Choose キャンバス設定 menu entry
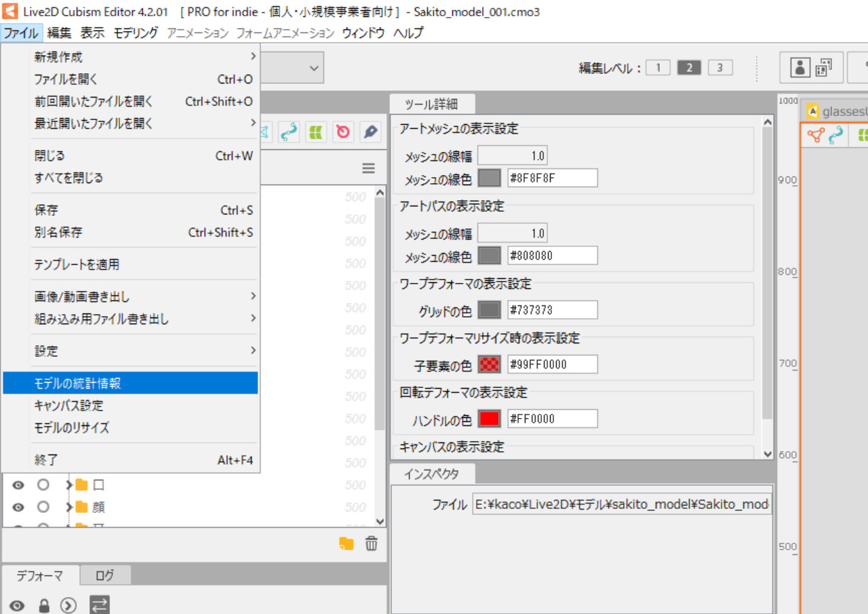 [x=130, y=406]
